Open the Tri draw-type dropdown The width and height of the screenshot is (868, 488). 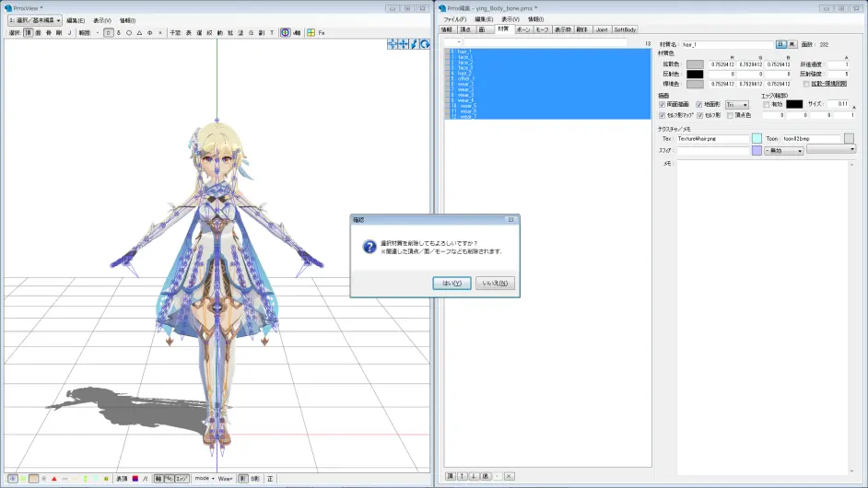click(737, 105)
